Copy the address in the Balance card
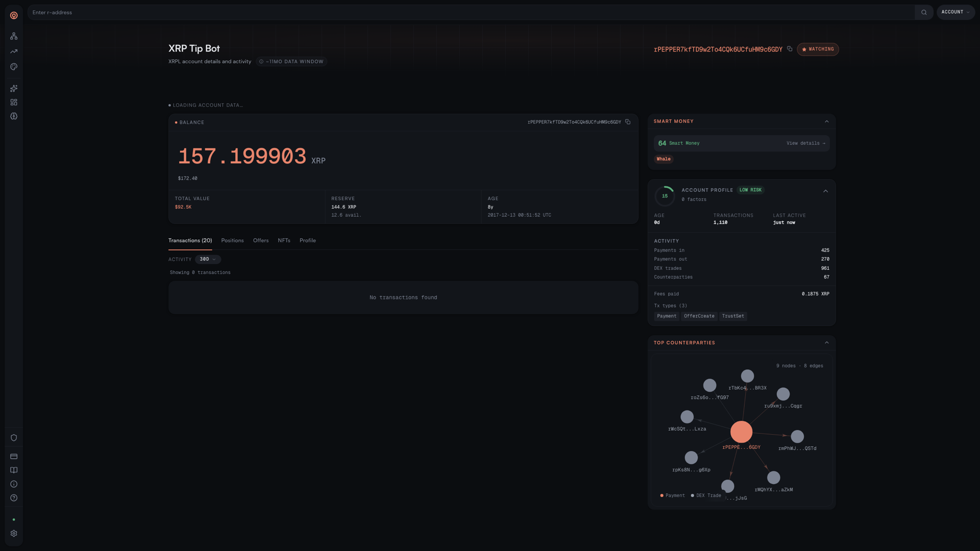 tap(628, 122)
